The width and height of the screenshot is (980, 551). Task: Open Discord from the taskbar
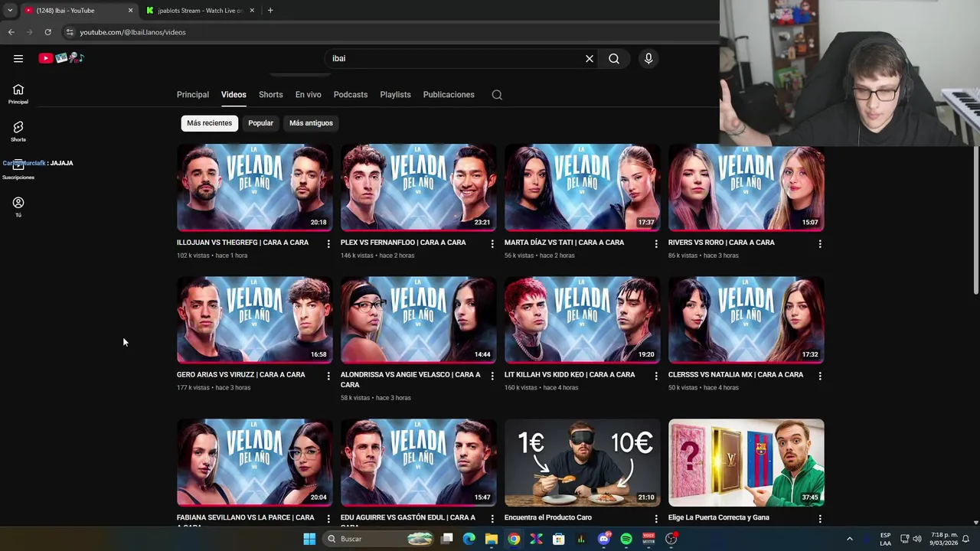(604, 539)
